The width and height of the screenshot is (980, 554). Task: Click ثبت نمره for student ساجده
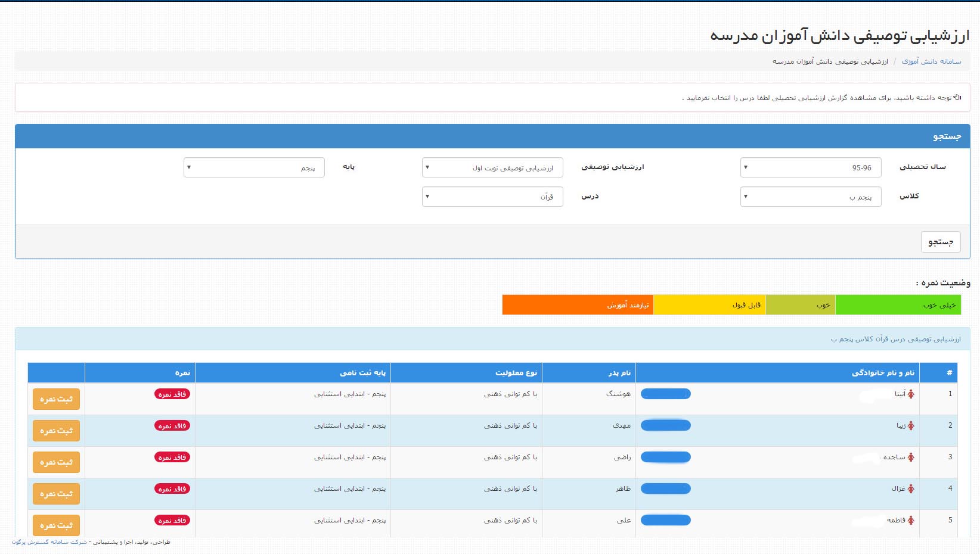click(x=56, y=462)
